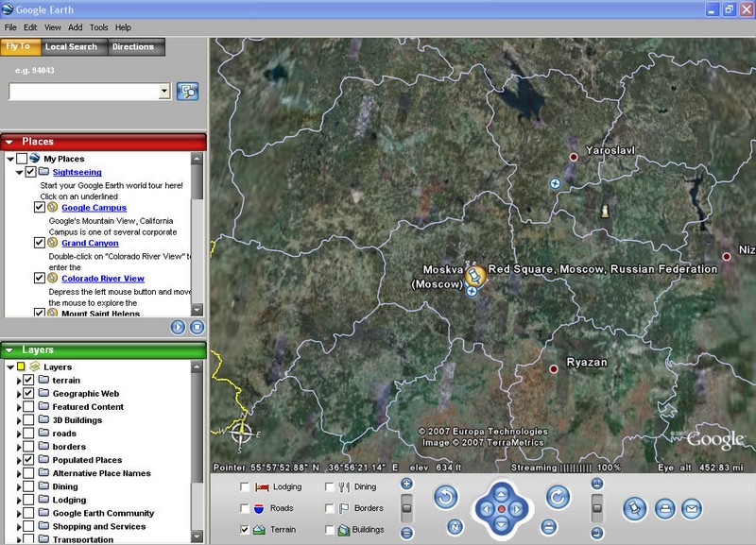Viewport: 756px width, 545px height.
Task: Click the Yaroslavl city dot
Action: 574,157
